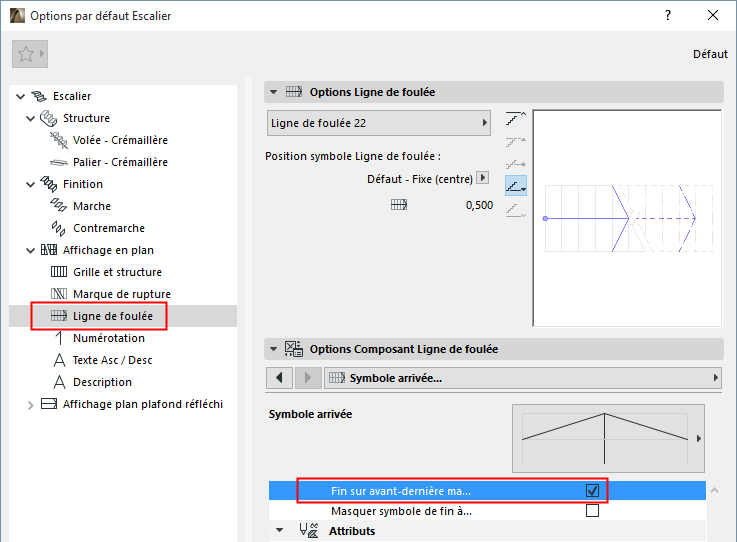
Task: Click the Texte Asc / Desc letter icon
Action: tap(59, 360)
